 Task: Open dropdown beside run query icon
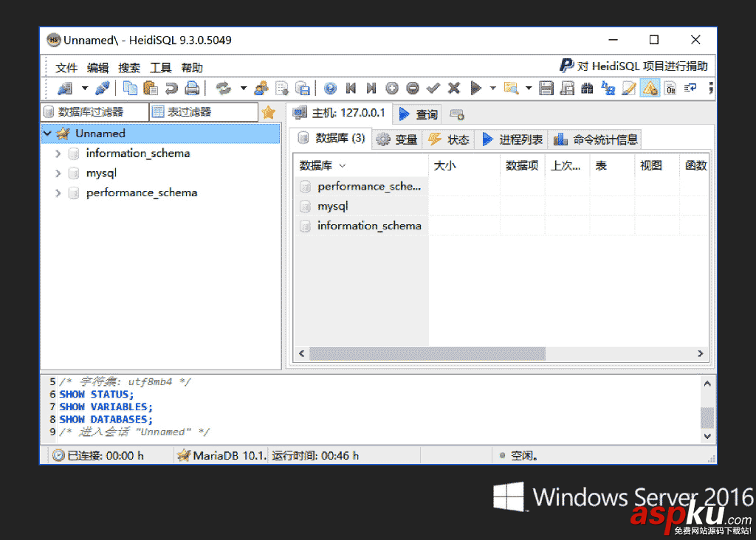coord(492,88)
